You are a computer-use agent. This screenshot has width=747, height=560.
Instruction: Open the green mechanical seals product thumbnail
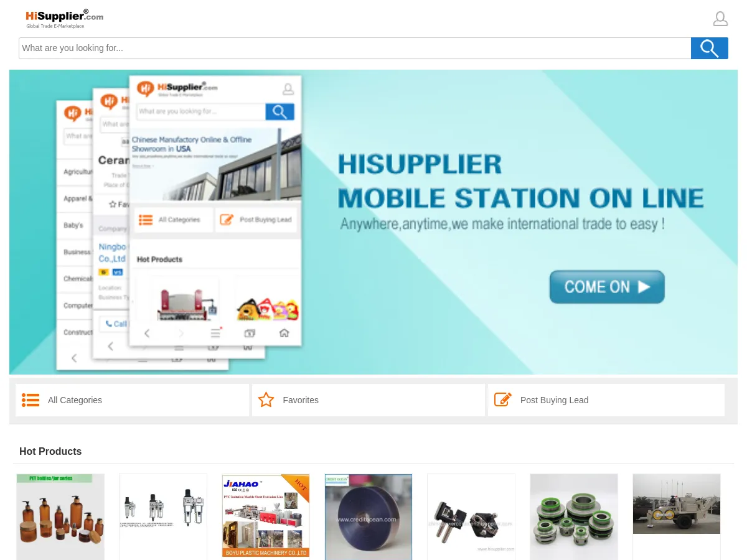[x=574, y=517]
